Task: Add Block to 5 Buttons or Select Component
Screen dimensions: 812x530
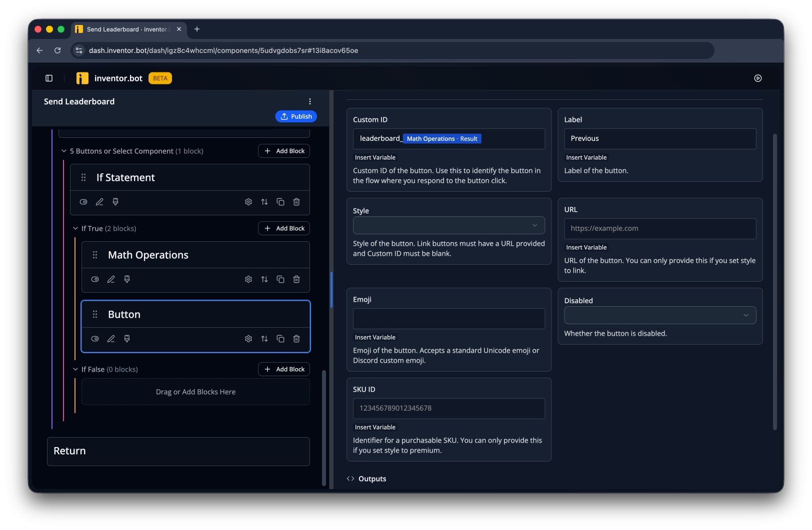Action: coord(284,151)
